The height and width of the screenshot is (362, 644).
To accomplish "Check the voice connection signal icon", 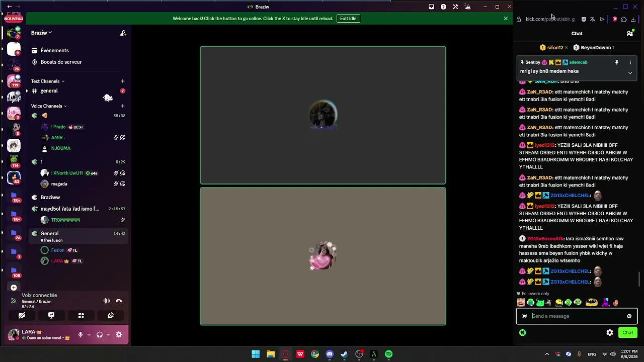I will pos(14,301).
